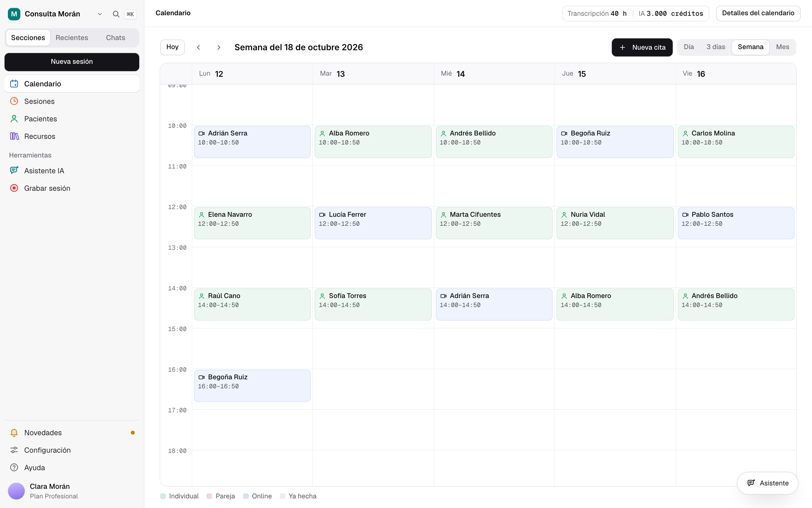Click the Online blue legend swatch
Viewport: 812px width, 508px height.
pyautogui.click(x=246, y=496)
